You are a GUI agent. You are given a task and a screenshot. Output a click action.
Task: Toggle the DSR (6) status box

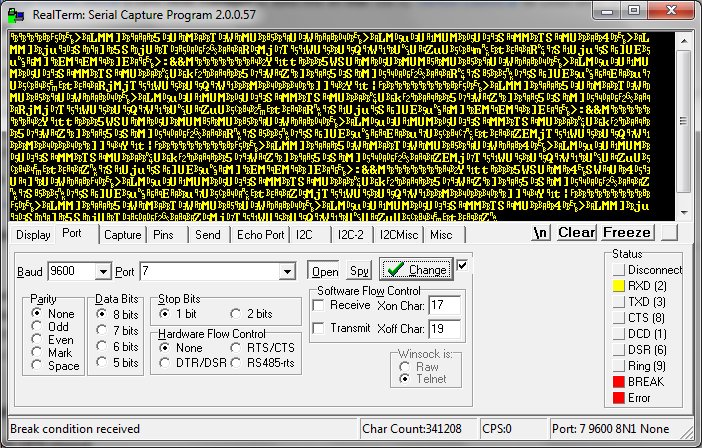(618, 350)
